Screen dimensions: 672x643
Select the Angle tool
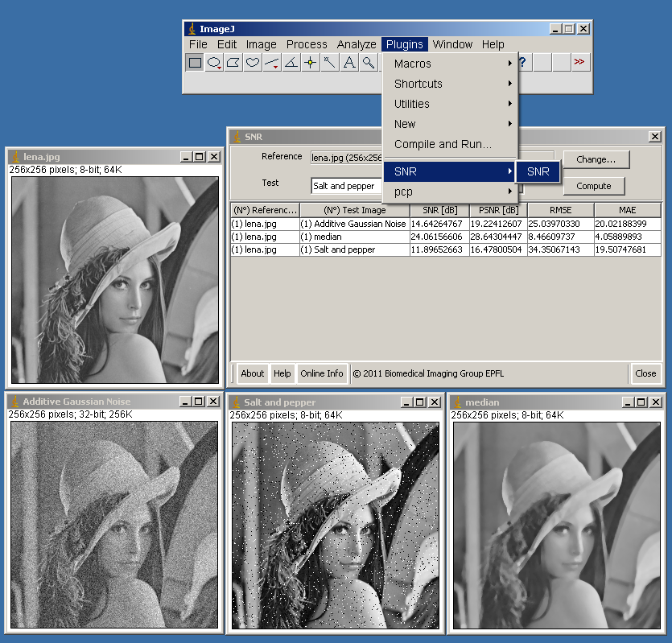tap(291, 63)
